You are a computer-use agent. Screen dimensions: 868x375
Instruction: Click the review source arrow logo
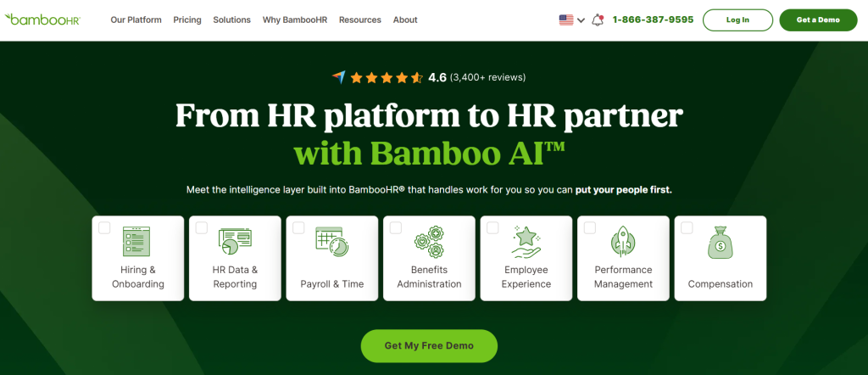[x=339, y=77]
